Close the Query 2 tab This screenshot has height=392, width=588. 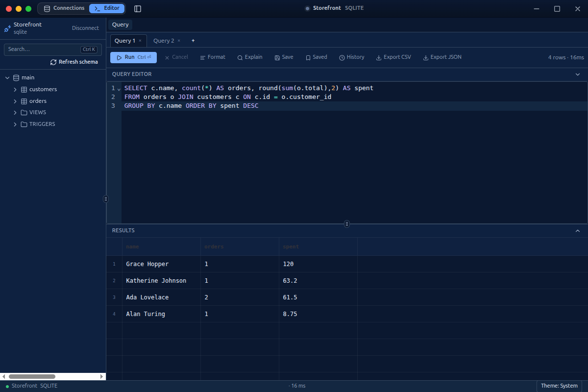click(179, 41)
